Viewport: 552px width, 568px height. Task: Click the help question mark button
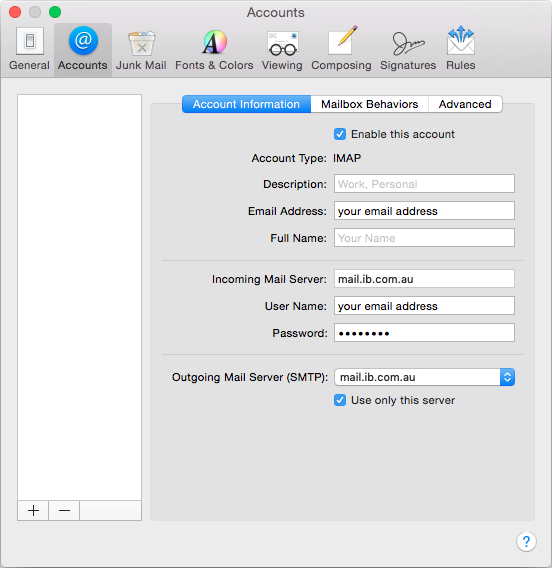click(526, 542)
